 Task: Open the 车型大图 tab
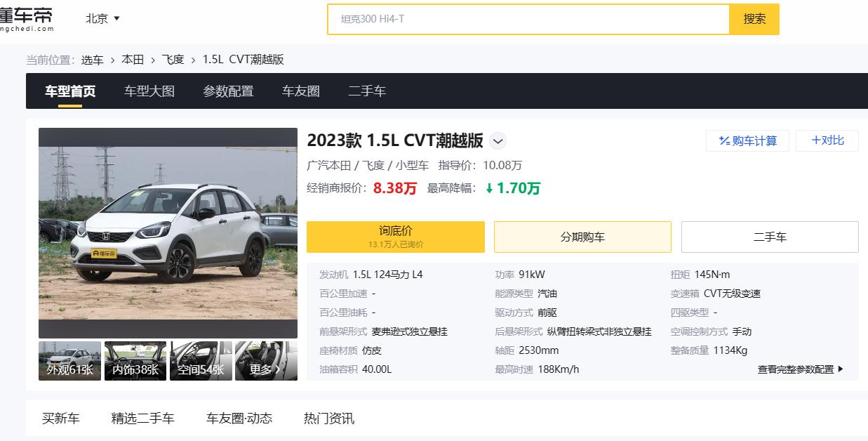[149, 91]
